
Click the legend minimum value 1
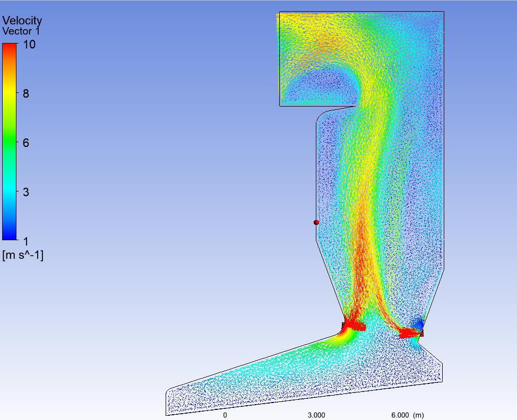click(x=26, y=241)
